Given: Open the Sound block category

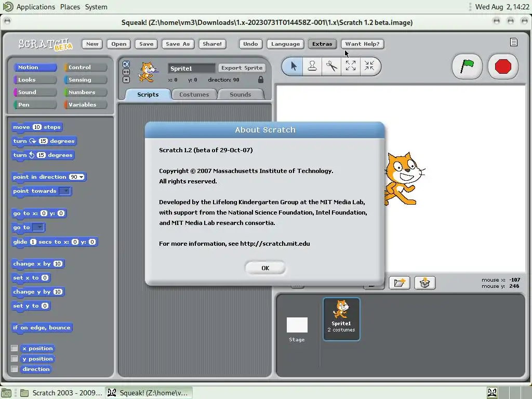Looking at the screenshot, I should [x=35, y=92].
